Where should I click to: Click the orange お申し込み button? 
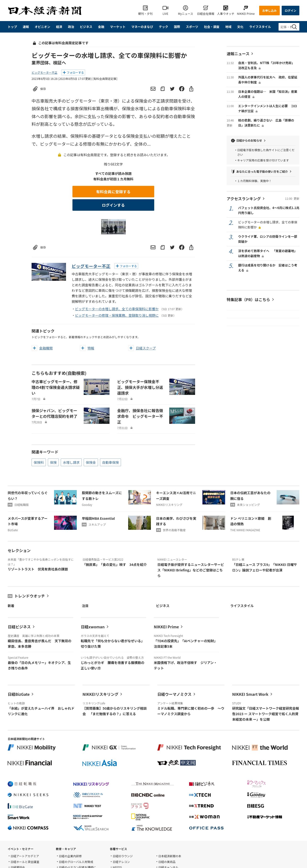pos(269,11)
